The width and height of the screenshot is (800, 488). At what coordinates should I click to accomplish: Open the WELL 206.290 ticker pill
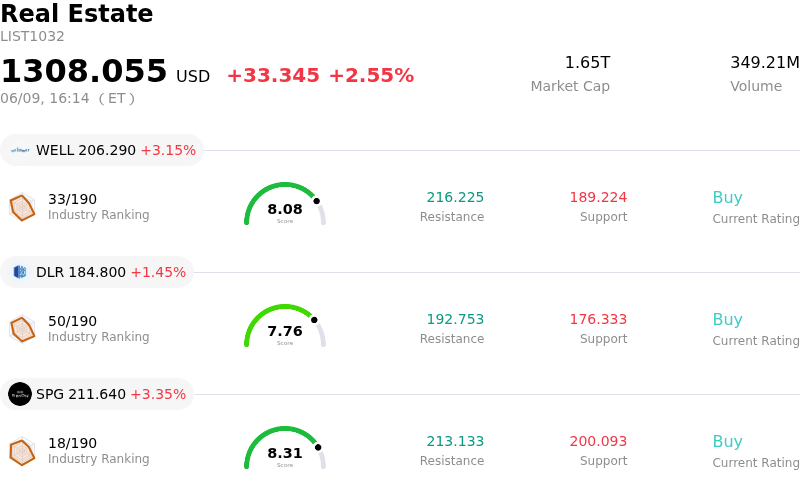(102, 150)
